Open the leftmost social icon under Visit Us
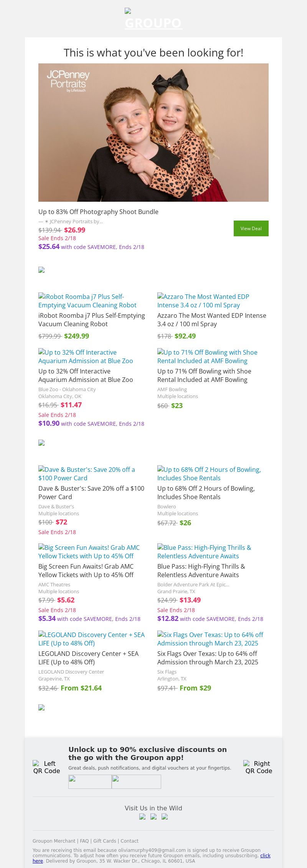This screenshot has width=307, height=868. pyautogui.click(x=142, y=817)
